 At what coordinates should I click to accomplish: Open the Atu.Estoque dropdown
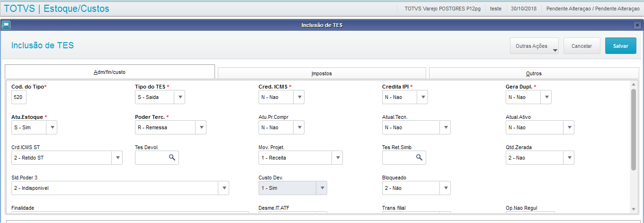tap(52, 127)
